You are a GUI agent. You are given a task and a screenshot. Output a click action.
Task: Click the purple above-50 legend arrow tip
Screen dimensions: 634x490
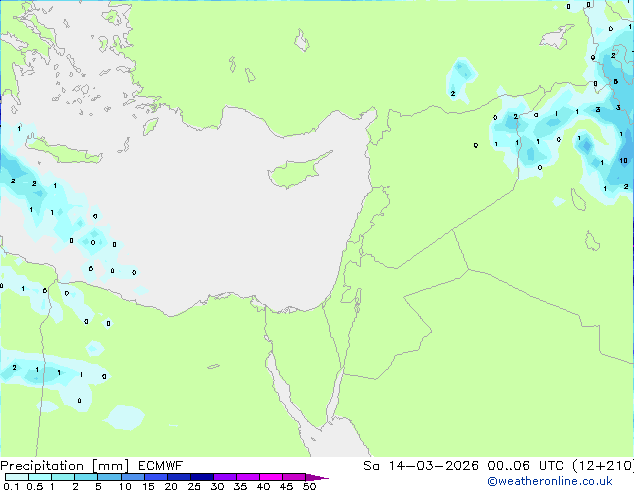tap(317, 477)
